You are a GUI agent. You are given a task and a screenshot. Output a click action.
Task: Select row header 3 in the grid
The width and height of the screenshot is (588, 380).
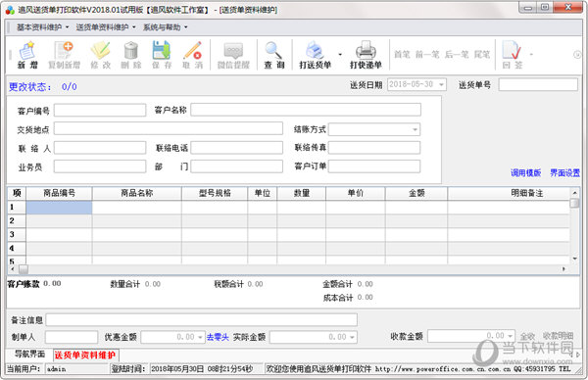click(x=17, y=235)
